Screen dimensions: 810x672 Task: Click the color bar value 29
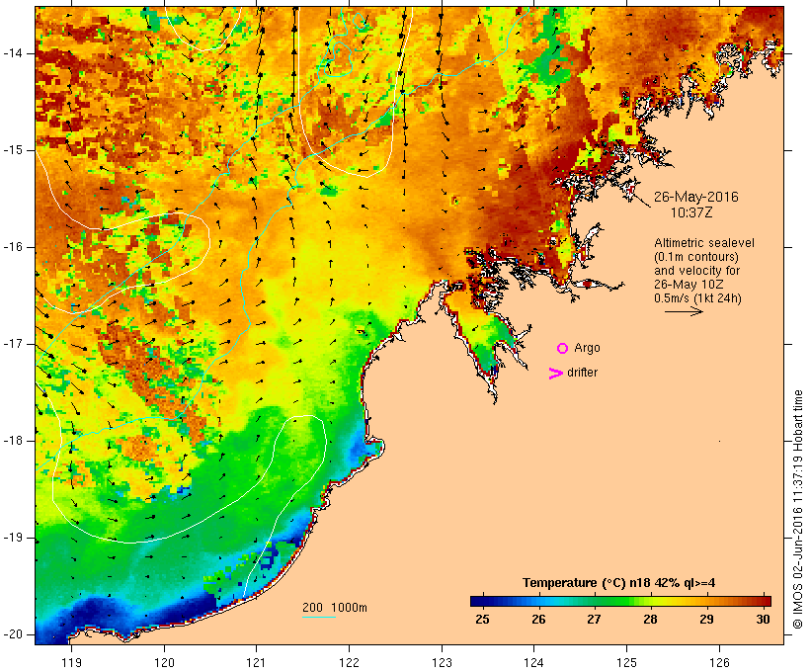706,620
